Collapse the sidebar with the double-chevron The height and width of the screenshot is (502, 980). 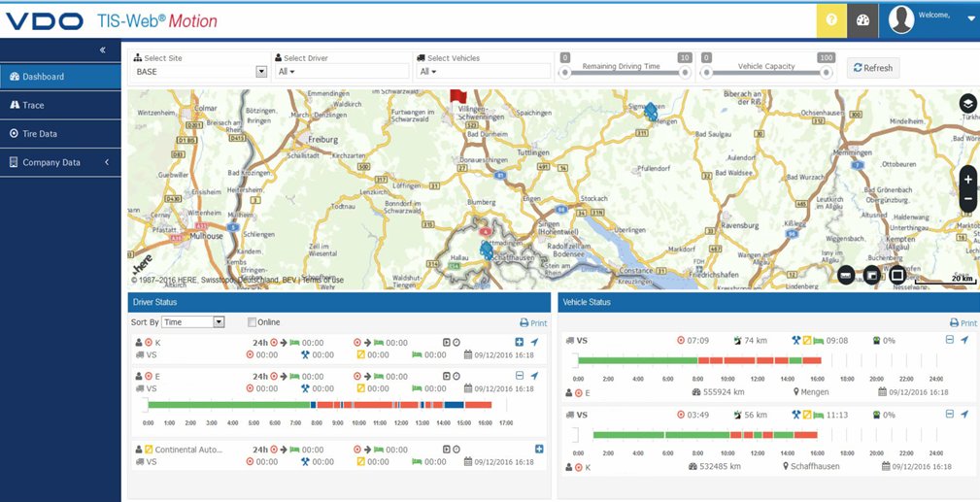tap(103, 50)
